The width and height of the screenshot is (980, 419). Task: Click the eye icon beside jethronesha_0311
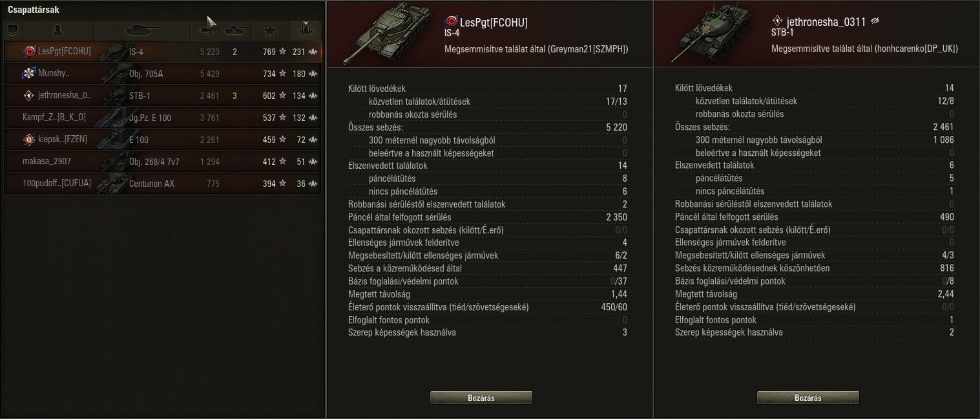[875, 21]
